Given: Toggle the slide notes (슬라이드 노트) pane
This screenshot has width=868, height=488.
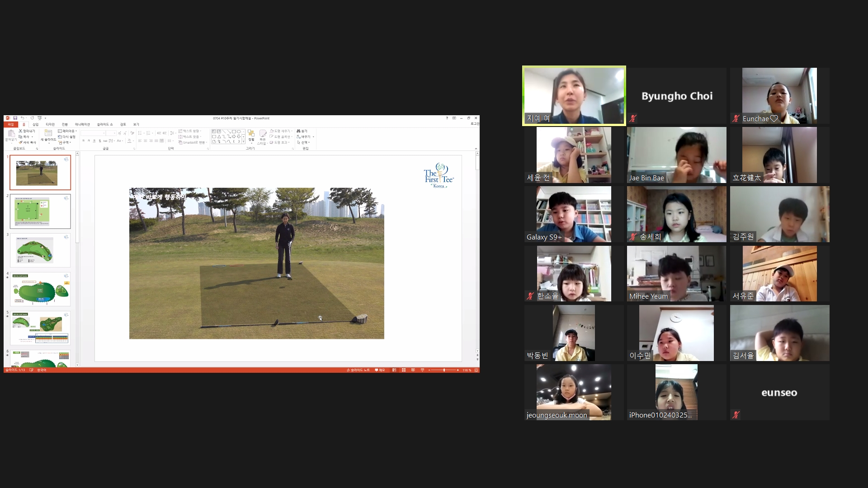Looking at the screenshot, I should (358, 370).
